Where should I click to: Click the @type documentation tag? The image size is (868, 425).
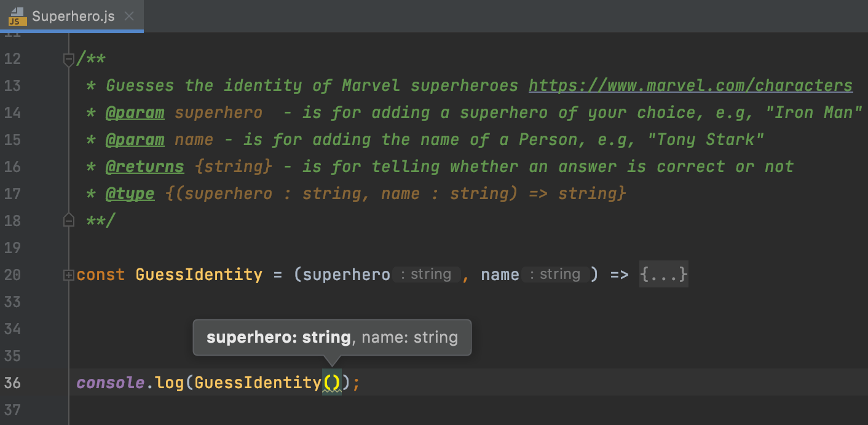coord(130,193)
